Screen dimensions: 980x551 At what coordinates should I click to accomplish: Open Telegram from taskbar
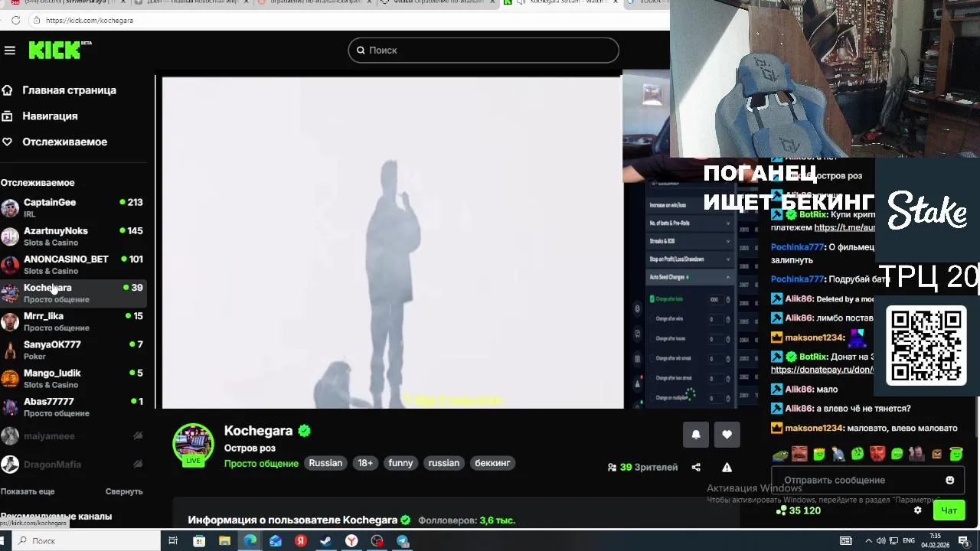[x=403, y=541]
